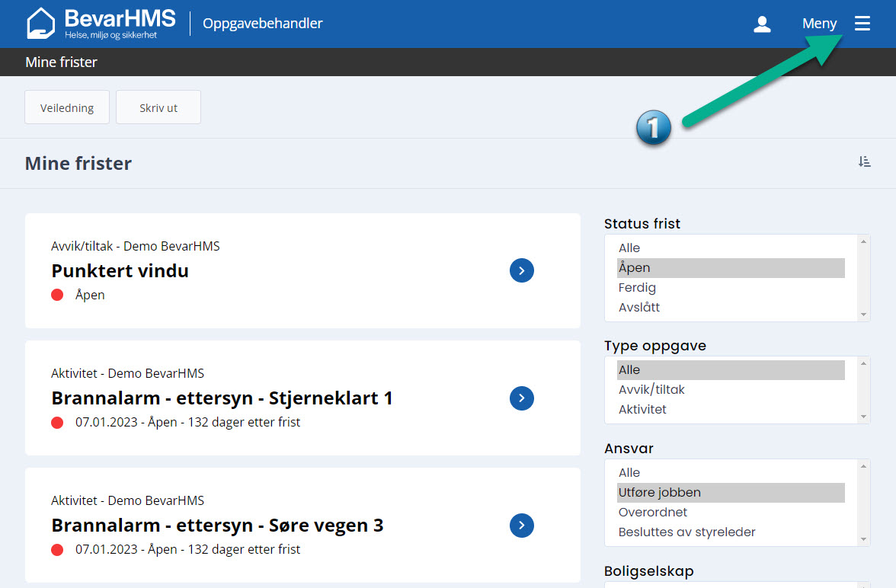Screen dimensions: 896x588
Task: Open the hamburger menu icon
Action: [x=862, y=24]
